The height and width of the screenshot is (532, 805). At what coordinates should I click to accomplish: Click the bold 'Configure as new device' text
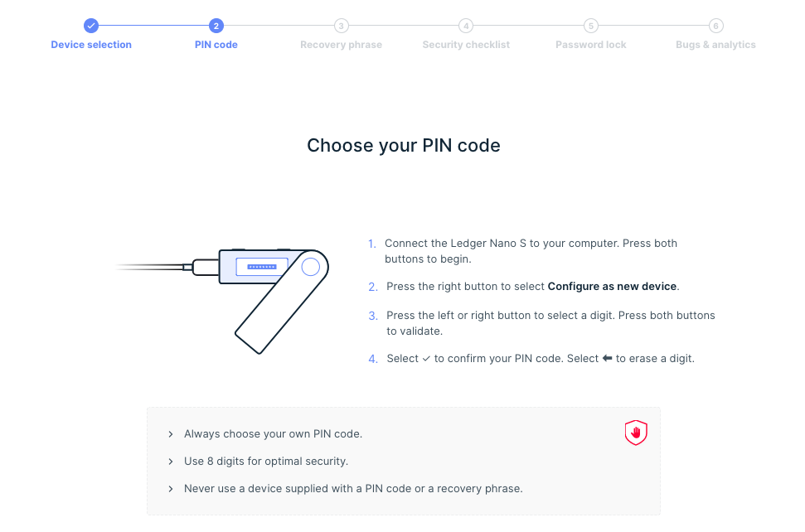pyautogui.click(x=613, y=287)
